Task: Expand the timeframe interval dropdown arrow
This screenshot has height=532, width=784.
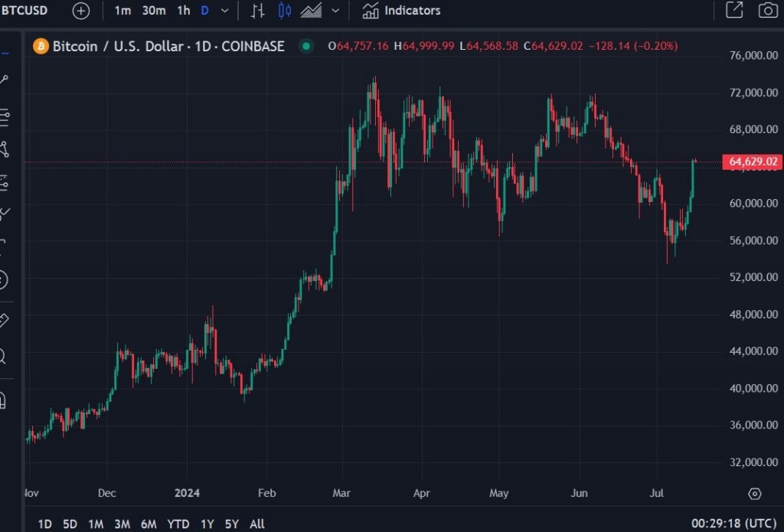Action: tap(224, 11)
